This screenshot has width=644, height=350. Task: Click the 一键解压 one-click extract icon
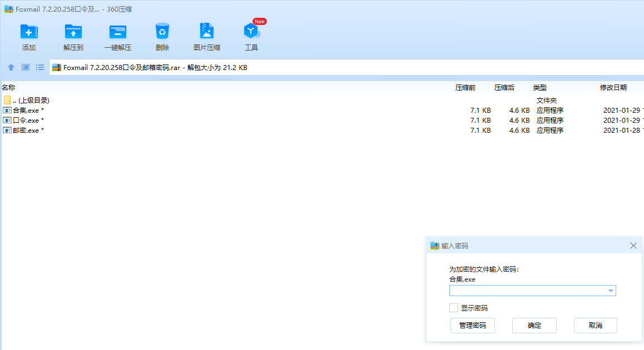pyautogui.click(x=118, y=32)
